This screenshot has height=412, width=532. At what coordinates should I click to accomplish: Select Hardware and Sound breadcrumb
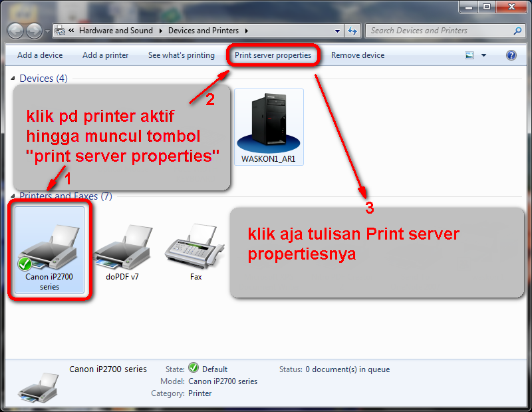click(x=116, y=31)
